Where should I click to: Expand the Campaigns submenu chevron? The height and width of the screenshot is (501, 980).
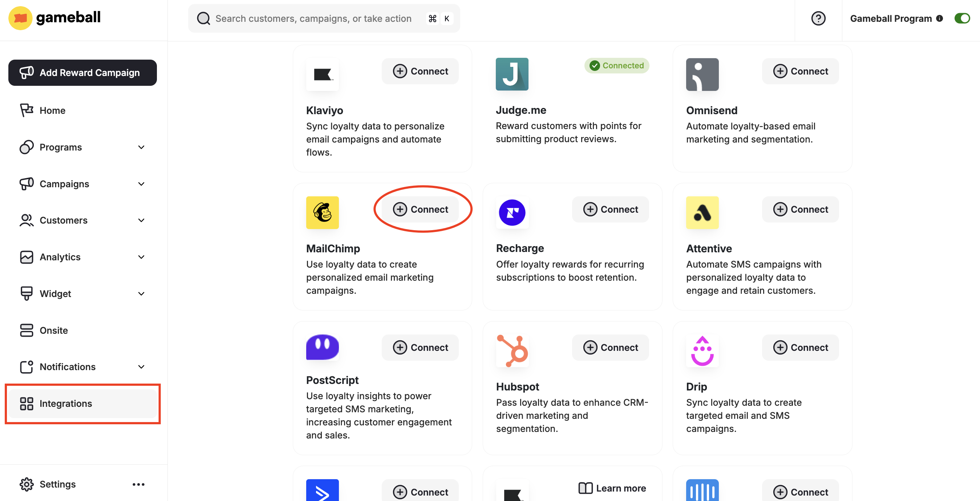141,184
